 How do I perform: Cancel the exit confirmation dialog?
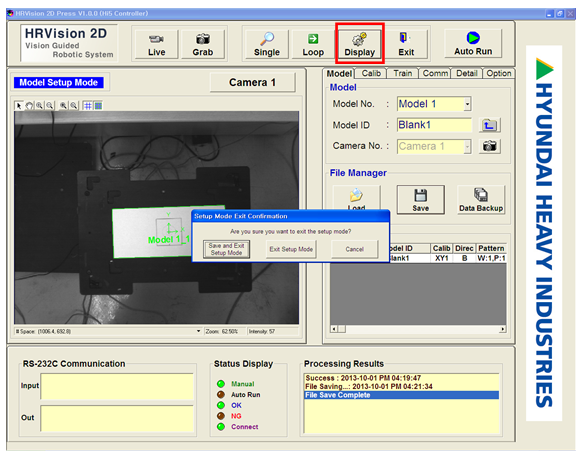point(354,249)
